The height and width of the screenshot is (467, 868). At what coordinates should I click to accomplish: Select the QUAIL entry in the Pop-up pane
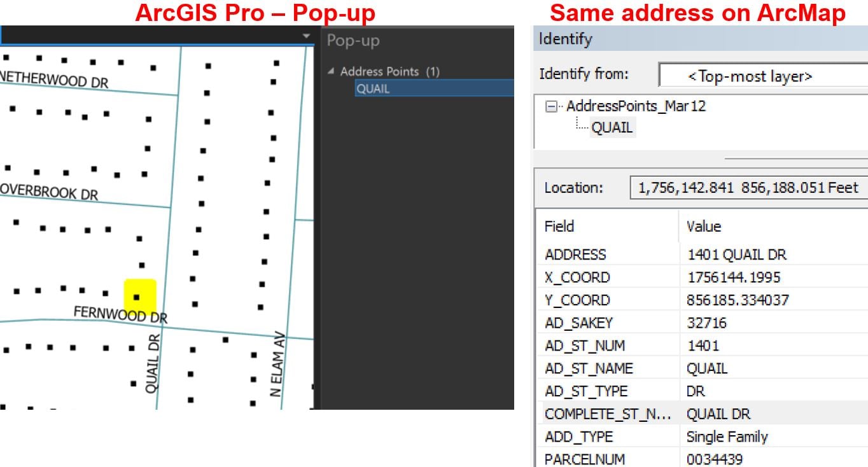434,88
